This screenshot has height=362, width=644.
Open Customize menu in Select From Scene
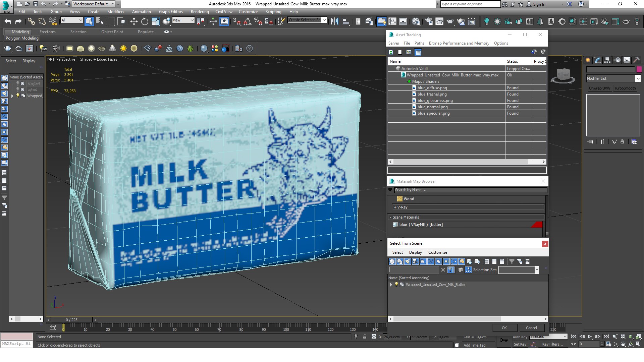click(437, 252)
